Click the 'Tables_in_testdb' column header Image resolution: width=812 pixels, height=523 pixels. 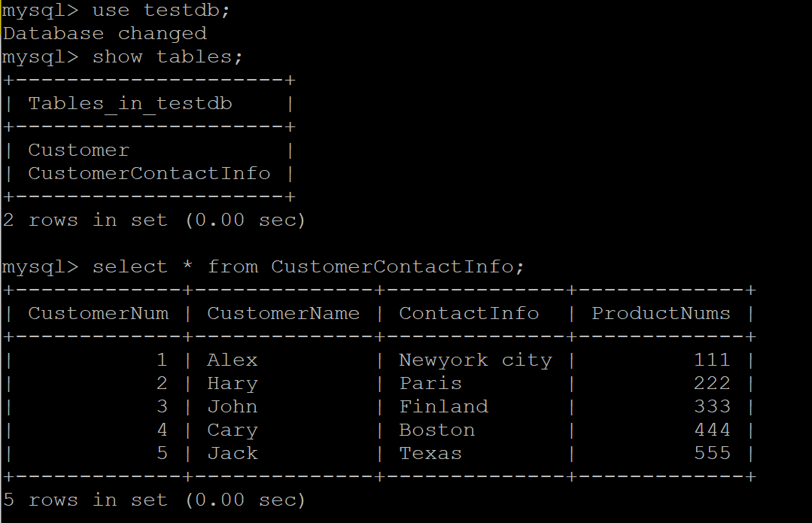(x=130, y=104)
